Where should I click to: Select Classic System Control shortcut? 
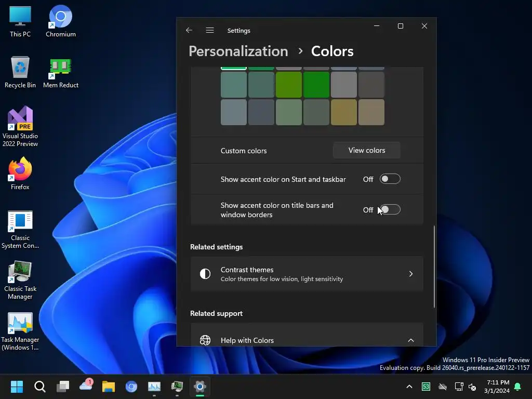point(20,230)
